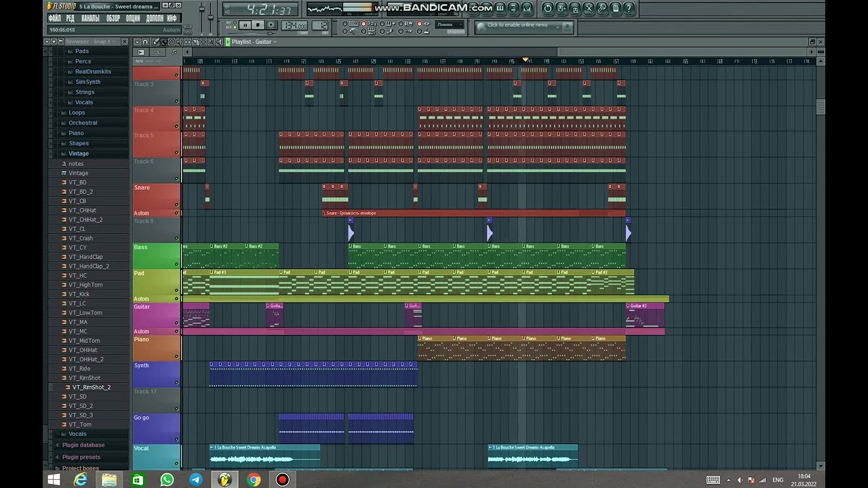Toggle mute dot on Bass track
Image resolution: width=868 pixels, height=488 pixels.
(177, 265)
